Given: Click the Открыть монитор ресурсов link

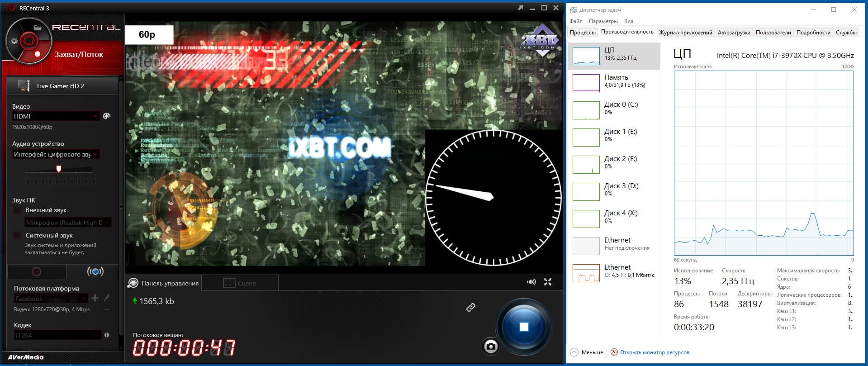Looking at the screenshot, I should coord(655,352).
